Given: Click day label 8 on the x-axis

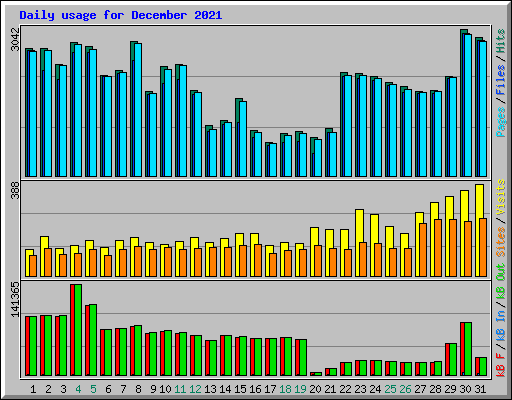Looking at the screenshot, I should tap(138, 389).
